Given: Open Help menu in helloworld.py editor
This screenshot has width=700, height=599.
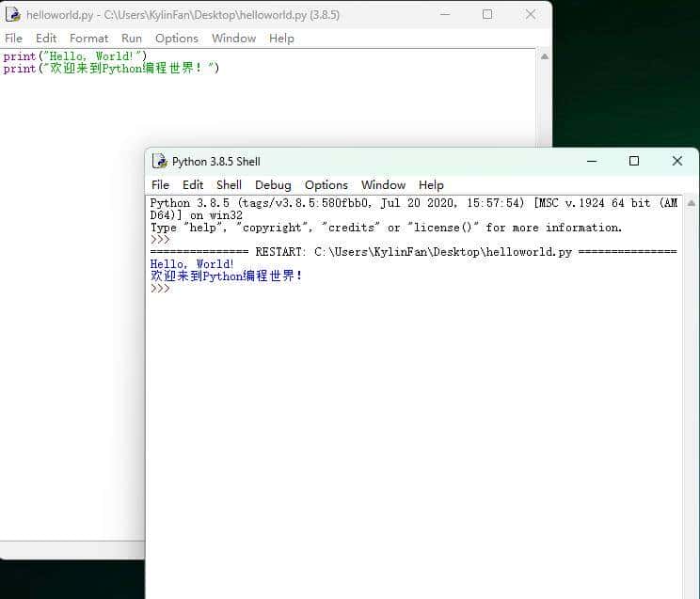Looking at the screenshot, I should (281, 39).
